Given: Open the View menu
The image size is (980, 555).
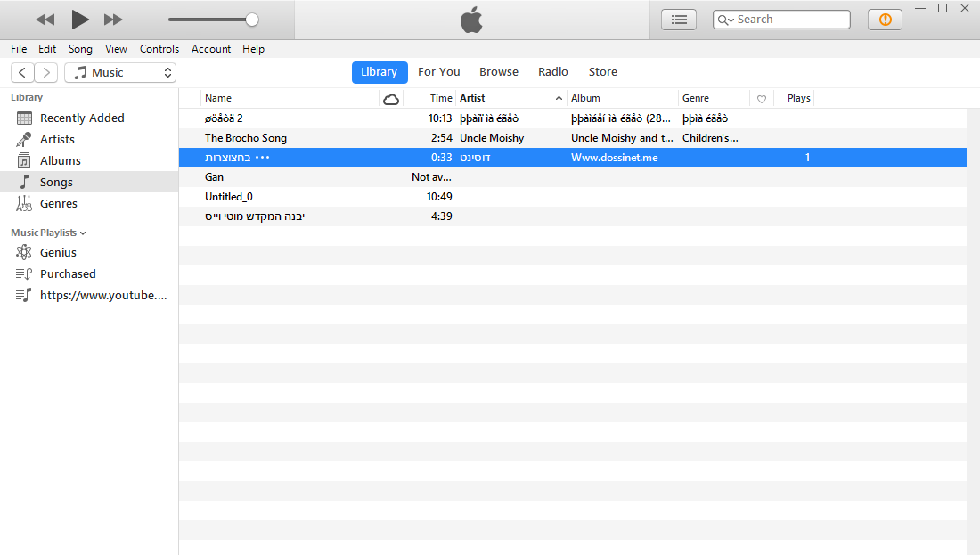Looking at the screenshot, I should (116, 49).
